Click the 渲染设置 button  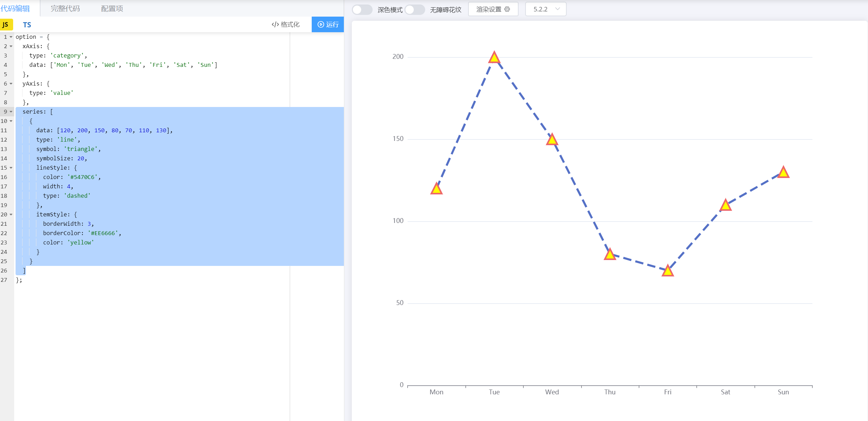pyautogui.click(x=493, y=9)
